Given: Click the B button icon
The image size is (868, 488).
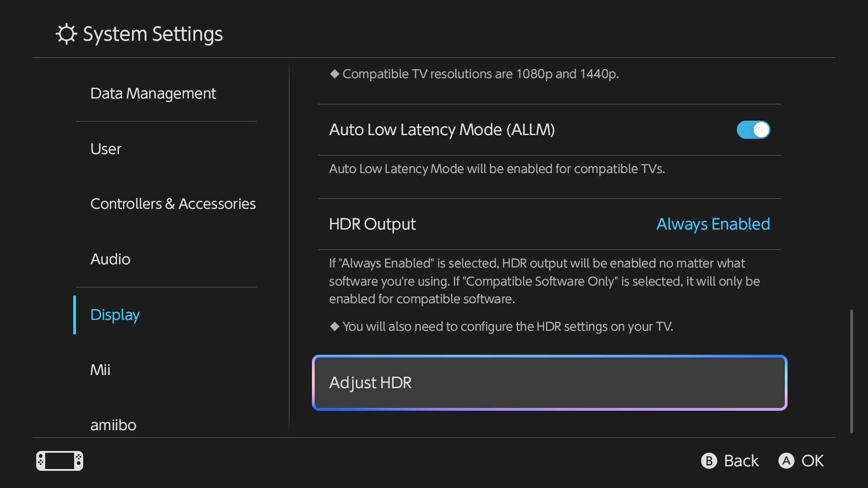Looking at the screenshot, I should 709,461.
